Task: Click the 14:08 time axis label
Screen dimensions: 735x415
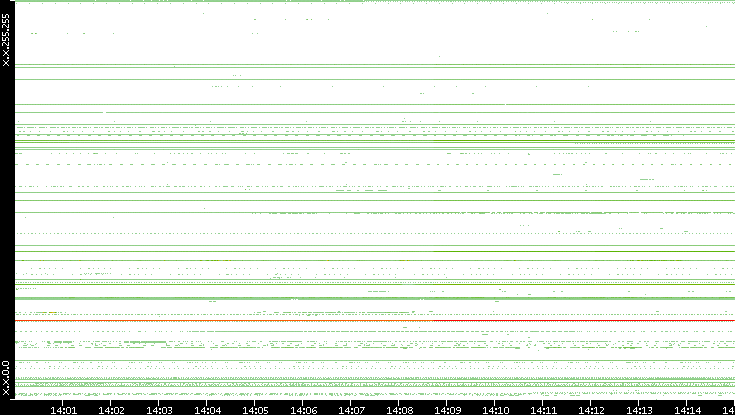Action: click(399, 410)
